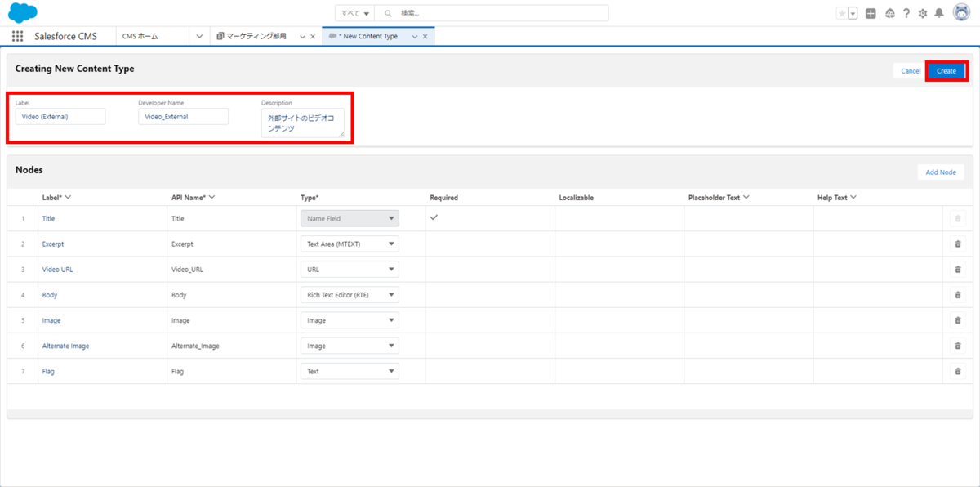The image size is (980, 487).
Task: Open Salesforce Help question mark icon
Action: 906,13
